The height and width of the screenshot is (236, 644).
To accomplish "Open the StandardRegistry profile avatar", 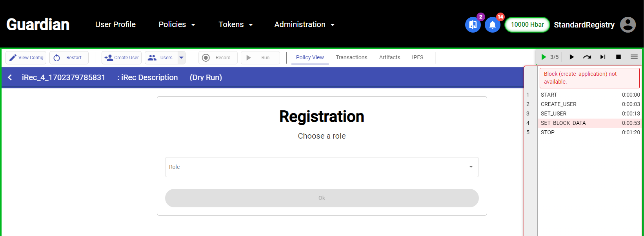I will [628, 25].
